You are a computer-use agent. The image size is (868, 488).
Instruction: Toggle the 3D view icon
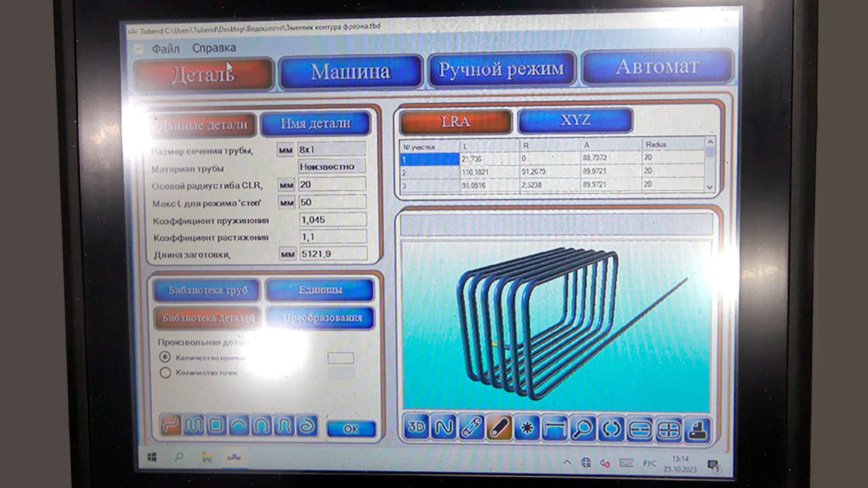pyautogui.click(x=416, y=427)
